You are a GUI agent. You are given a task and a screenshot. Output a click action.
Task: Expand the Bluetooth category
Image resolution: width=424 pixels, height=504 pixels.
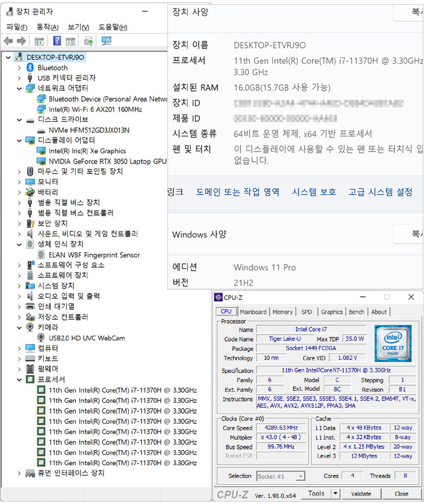coord(19,68)
